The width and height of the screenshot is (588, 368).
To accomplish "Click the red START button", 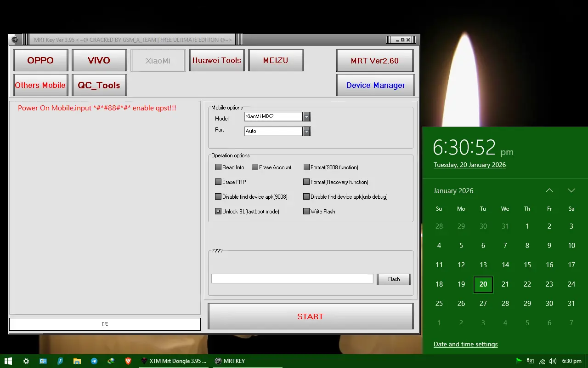I will [311, 316].
